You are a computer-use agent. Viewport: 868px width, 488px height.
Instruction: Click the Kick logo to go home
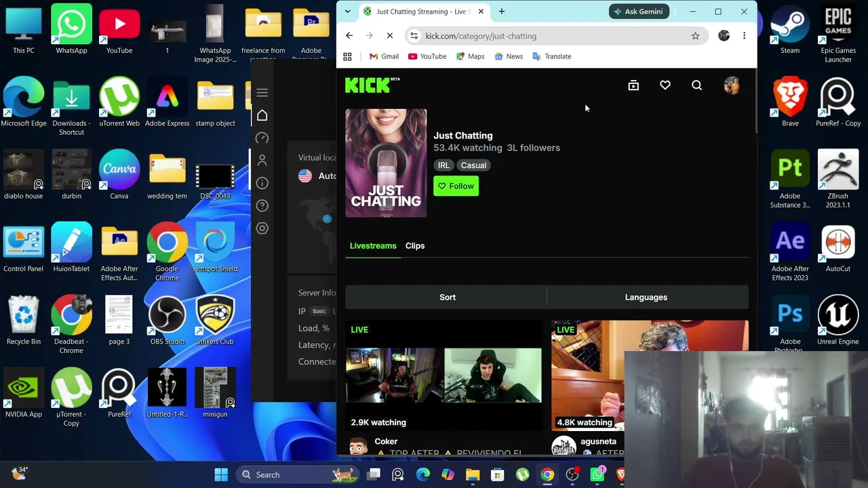[372, 85]
